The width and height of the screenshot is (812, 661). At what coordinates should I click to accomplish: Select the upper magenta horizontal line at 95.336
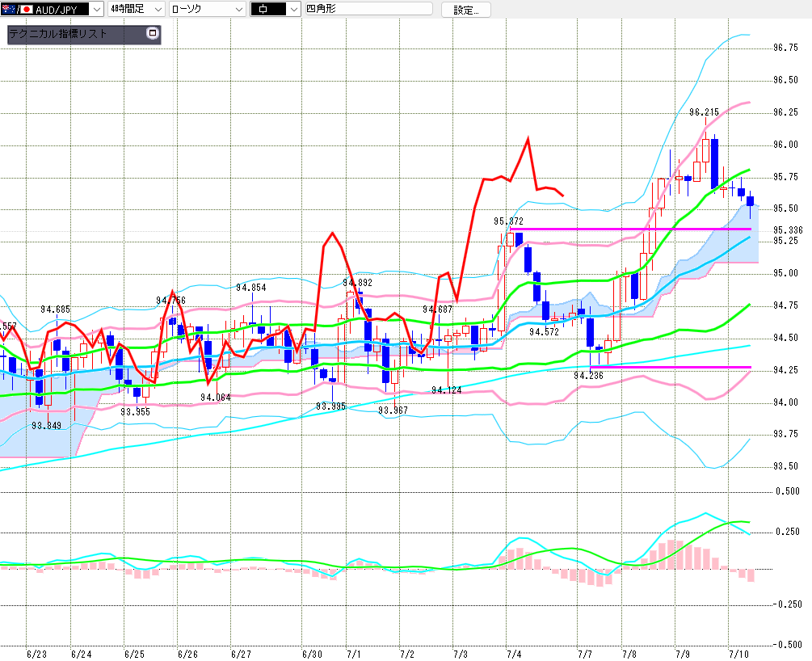(630, 229)
